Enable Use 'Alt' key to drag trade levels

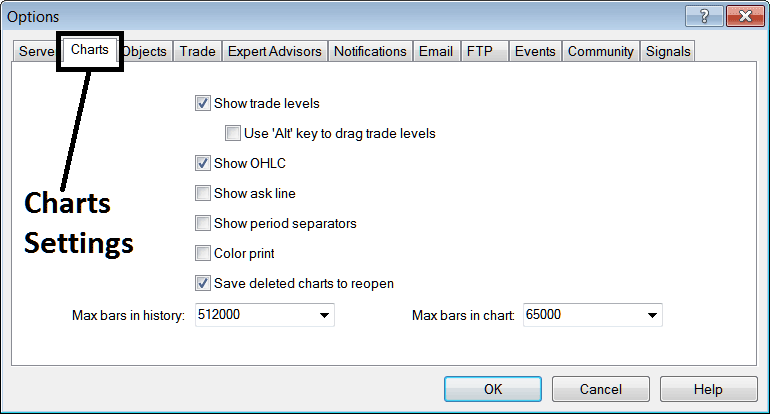click(233, 133)
